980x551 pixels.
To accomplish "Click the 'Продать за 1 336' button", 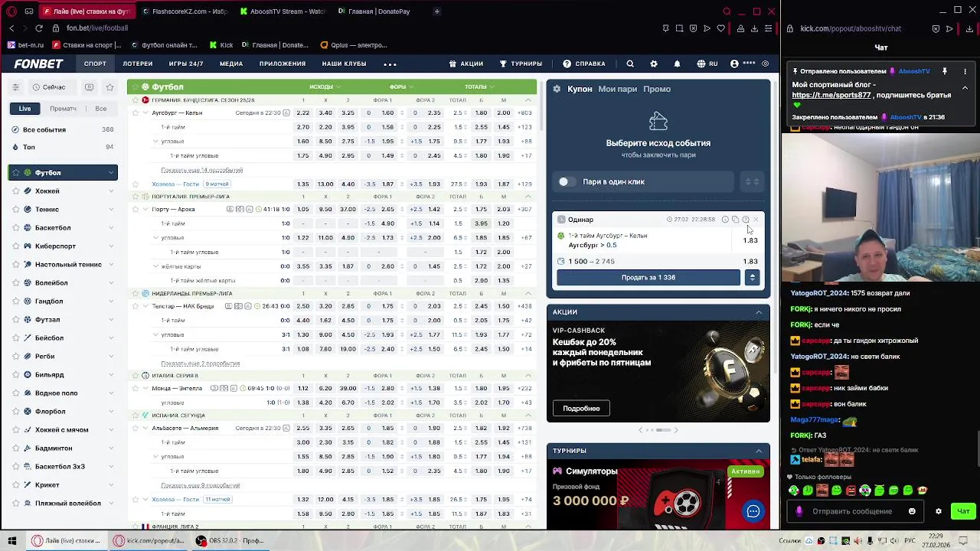I will 648,277.
